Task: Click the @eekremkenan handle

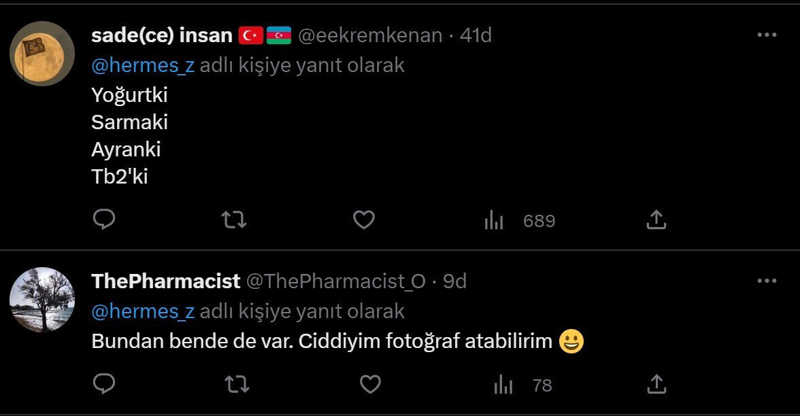Action: [x=370, y=36]
